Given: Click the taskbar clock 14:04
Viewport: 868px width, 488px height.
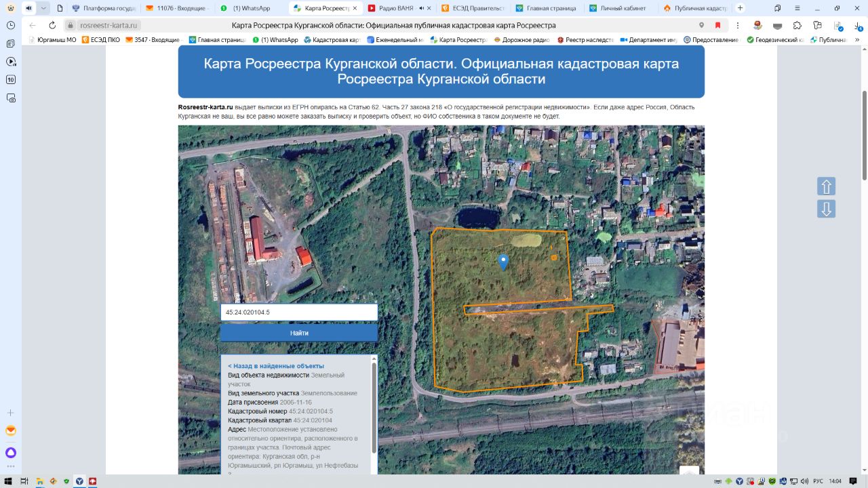Looking at the screenshot, I should coord(835,481).
